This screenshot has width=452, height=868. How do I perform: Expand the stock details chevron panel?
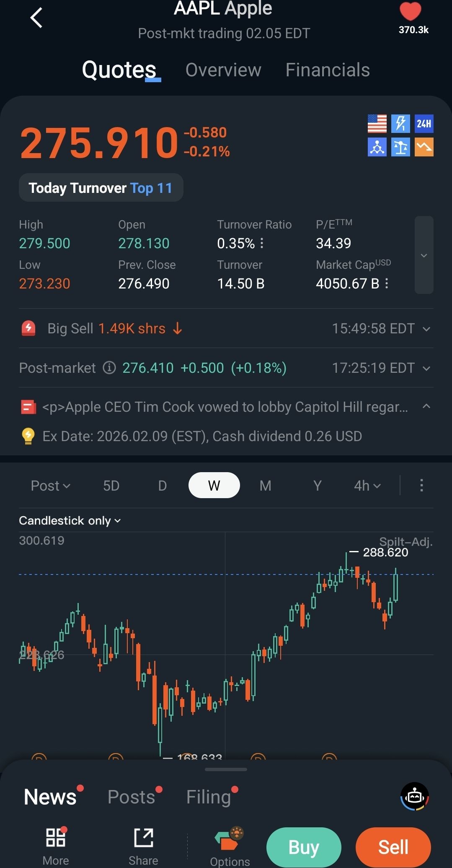424,255
